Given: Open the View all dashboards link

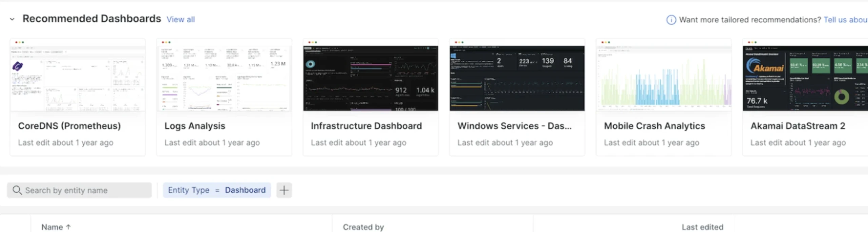Looking at the screenshot, I should (181, 20).
